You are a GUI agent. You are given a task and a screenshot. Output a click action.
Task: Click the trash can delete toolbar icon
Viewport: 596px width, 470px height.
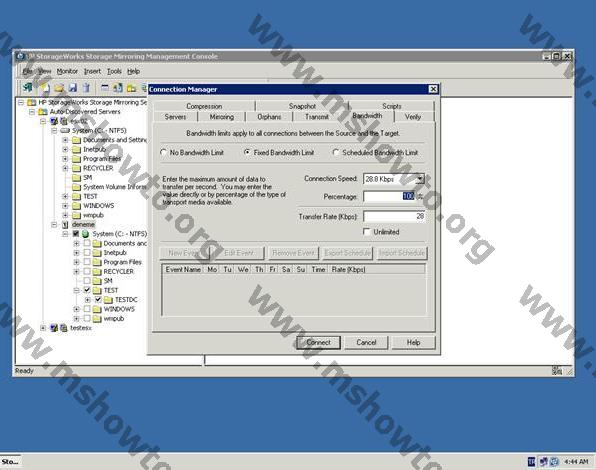click(86, 88)
